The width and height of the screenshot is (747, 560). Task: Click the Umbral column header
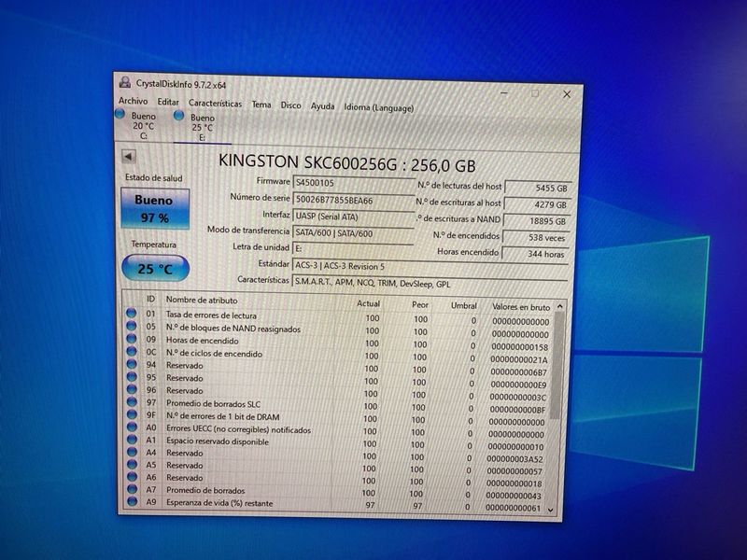point(463,306)
